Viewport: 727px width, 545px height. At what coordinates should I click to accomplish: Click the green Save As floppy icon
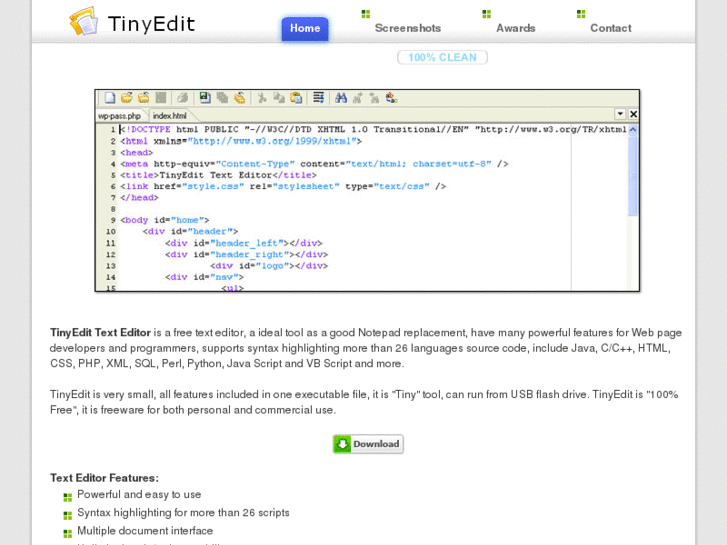[x=205, y=98]
